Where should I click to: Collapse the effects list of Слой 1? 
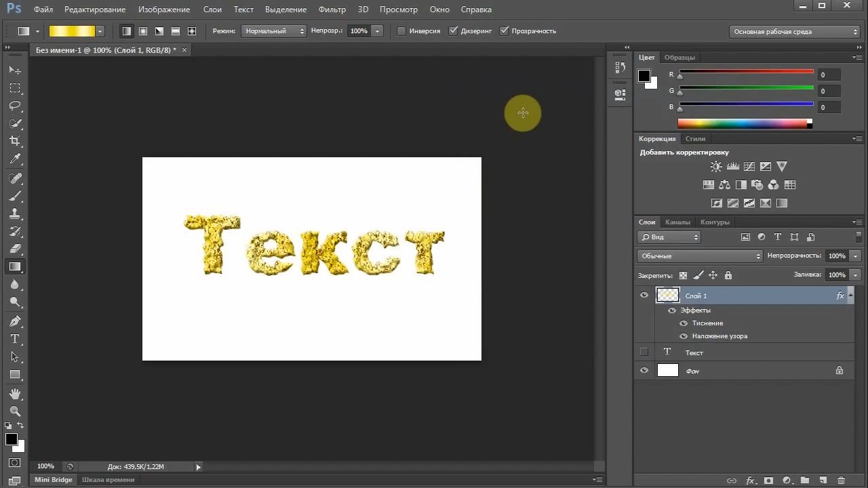click(851, 296)
